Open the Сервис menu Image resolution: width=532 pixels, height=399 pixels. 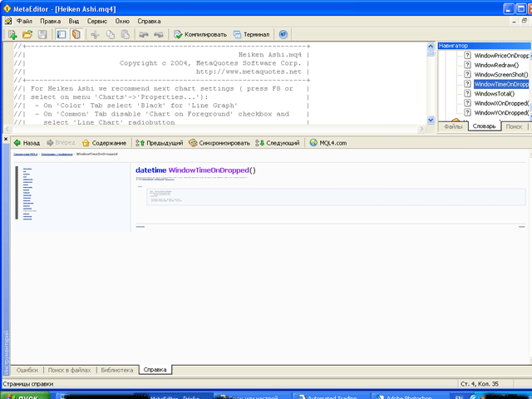point(97,21)
